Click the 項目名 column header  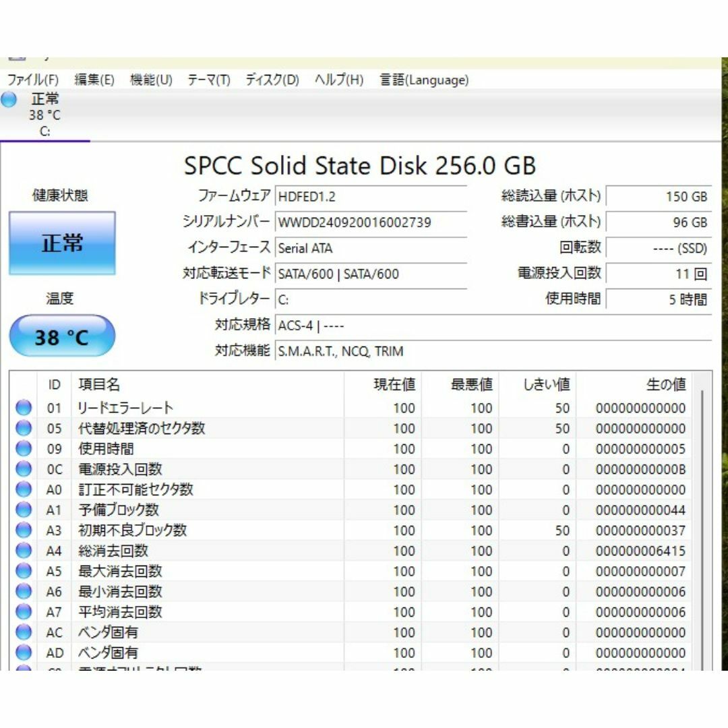[208, 384]
